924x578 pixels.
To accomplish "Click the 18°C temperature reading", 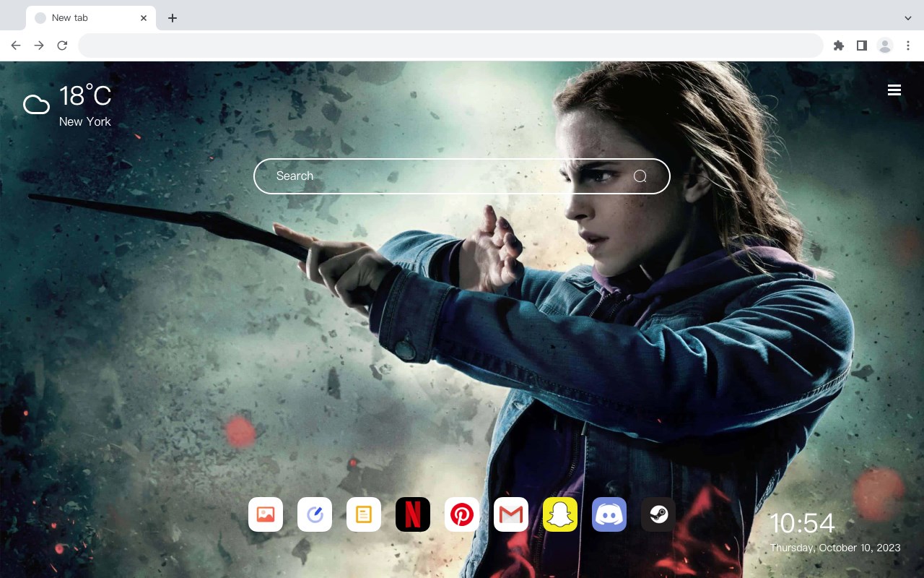I will coord(85,96).
